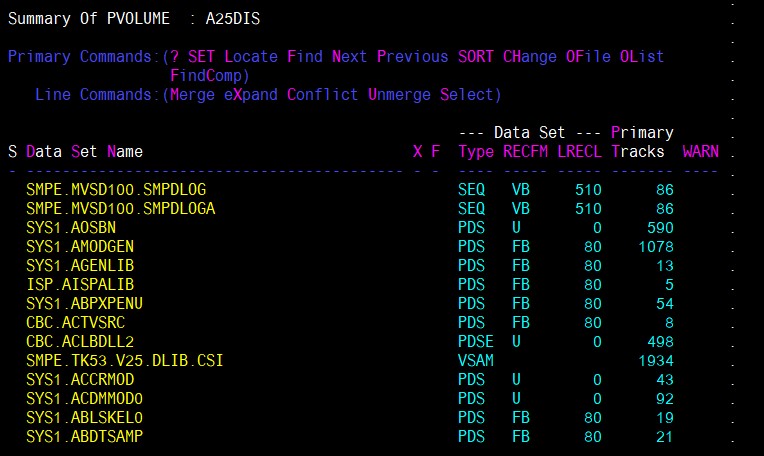
Task: Click data set CBC.ACLBDLL2
Action: (80, 341)
